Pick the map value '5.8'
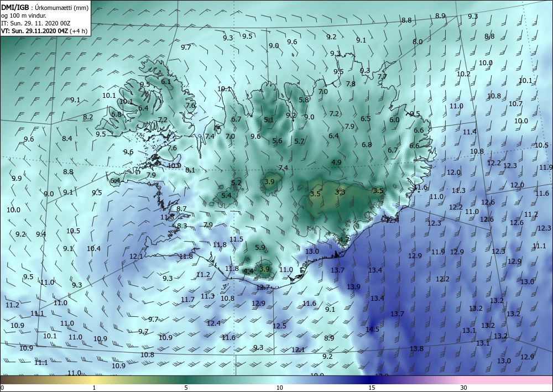The width and height of the screenshot is (553, 392). [x=304, y=100]
